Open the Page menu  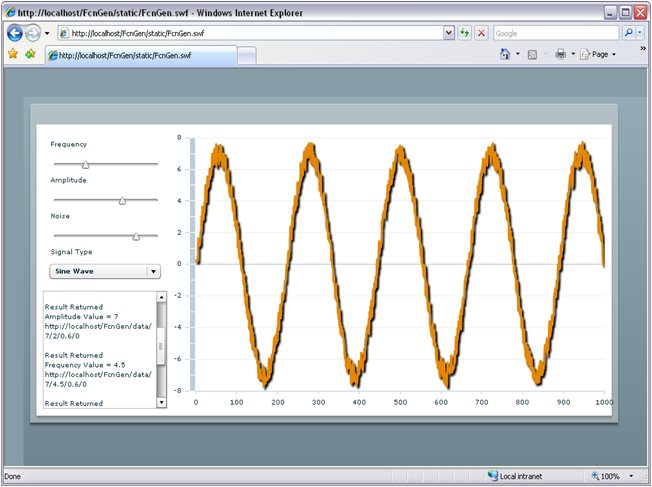tap(599, 54)
